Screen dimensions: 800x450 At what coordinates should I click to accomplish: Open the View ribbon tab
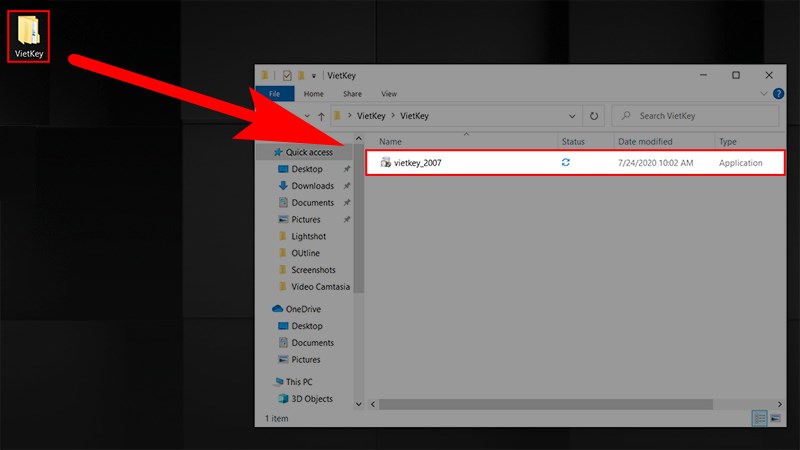(389, 94)
